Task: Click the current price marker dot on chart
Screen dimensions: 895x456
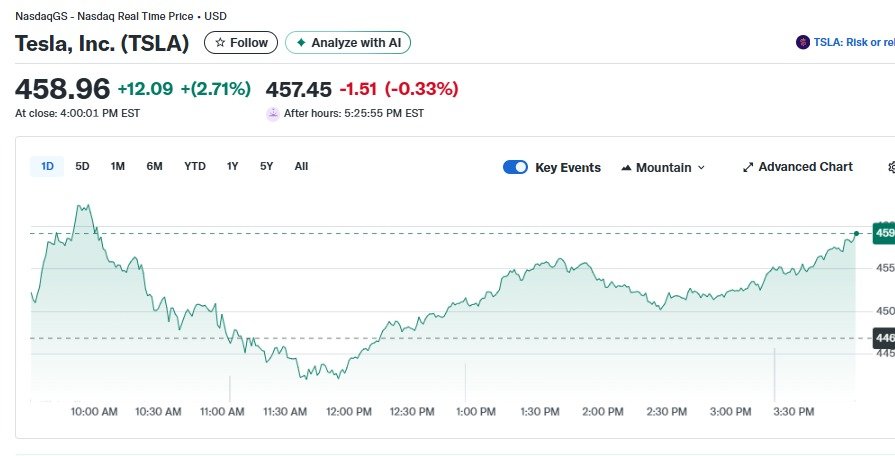Action: pos(856,233)
